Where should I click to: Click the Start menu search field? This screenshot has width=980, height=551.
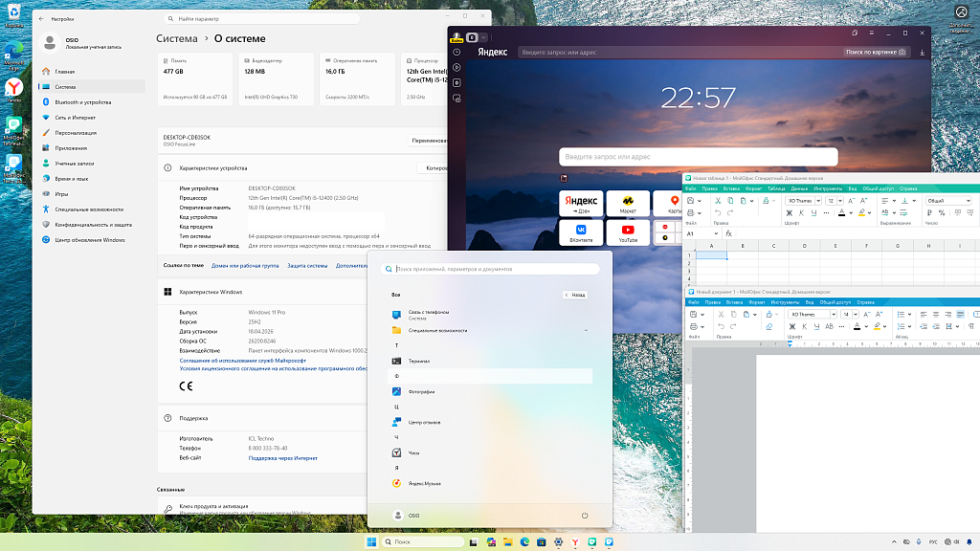pos(489,269)
